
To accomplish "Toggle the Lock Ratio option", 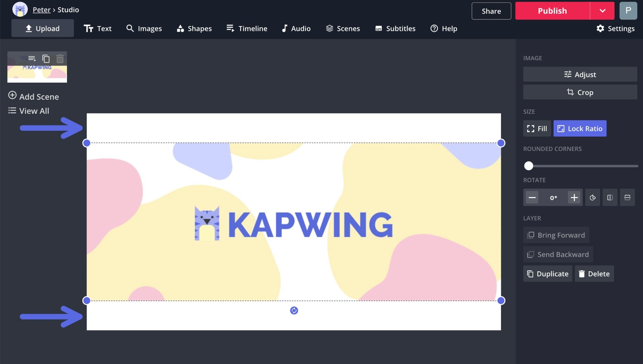I will pos(580,128).
